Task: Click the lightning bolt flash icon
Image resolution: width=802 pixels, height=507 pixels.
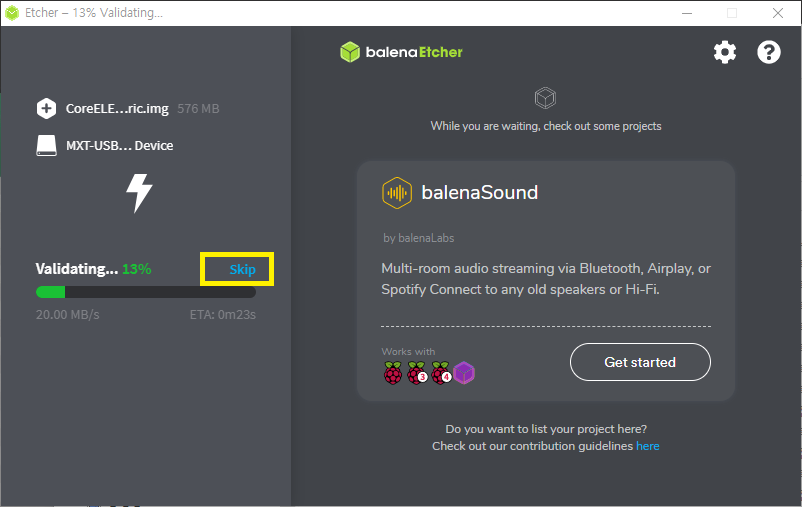Action: pos(139,193)
